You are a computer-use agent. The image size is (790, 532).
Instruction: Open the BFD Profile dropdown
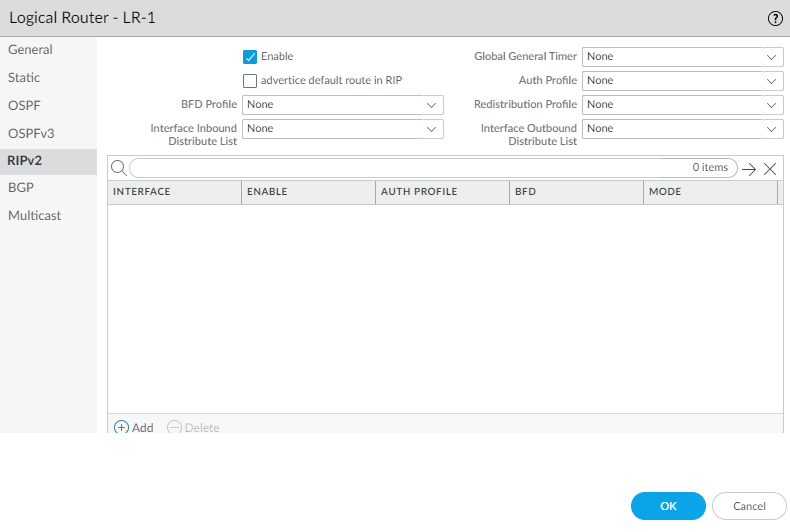pos(342,104)
